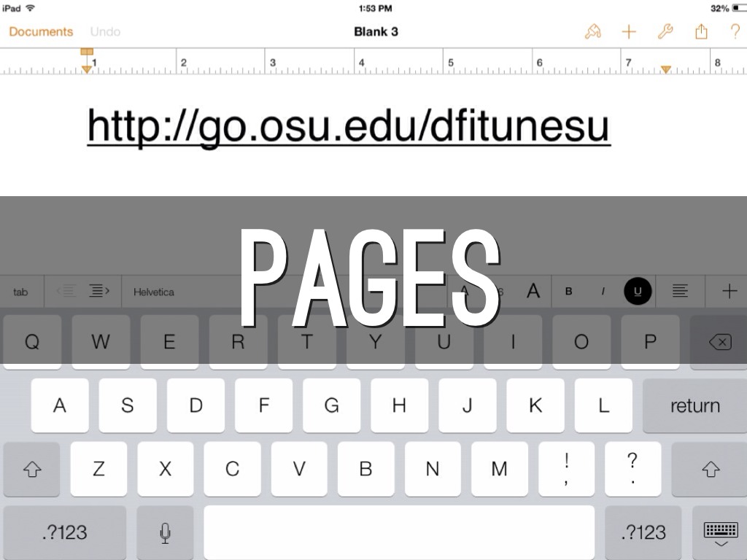Tap the go.osu.edu/dfitunesu link text
Viewport: 747px width, 560px height.
(x=348, y=125)
